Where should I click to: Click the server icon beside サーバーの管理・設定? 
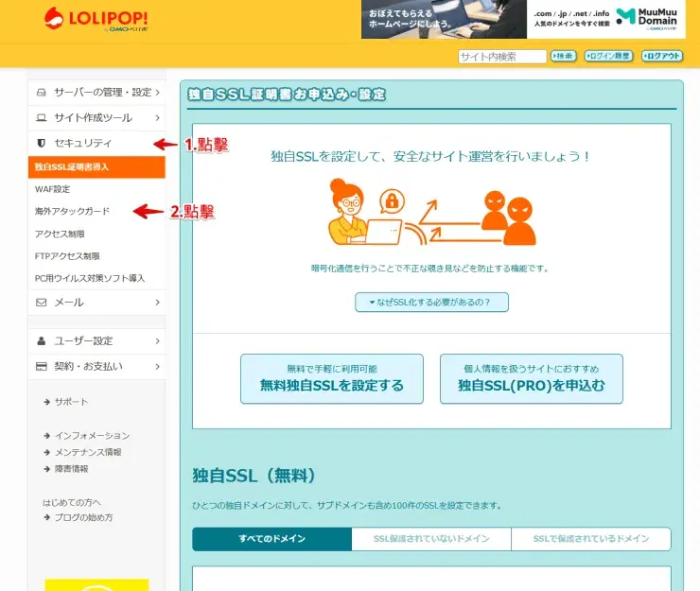coord(41,93)
